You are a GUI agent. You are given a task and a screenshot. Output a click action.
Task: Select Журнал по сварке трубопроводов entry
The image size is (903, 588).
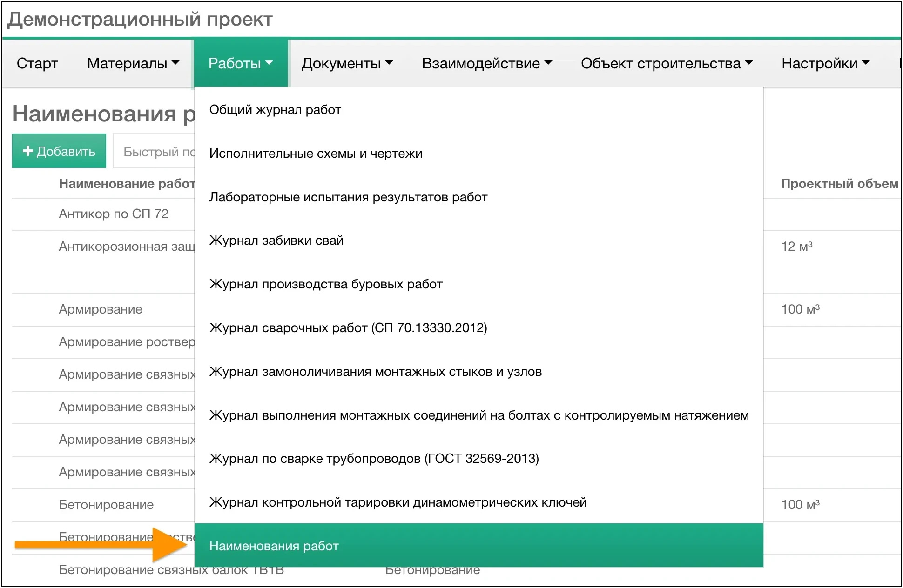[374, 459]
